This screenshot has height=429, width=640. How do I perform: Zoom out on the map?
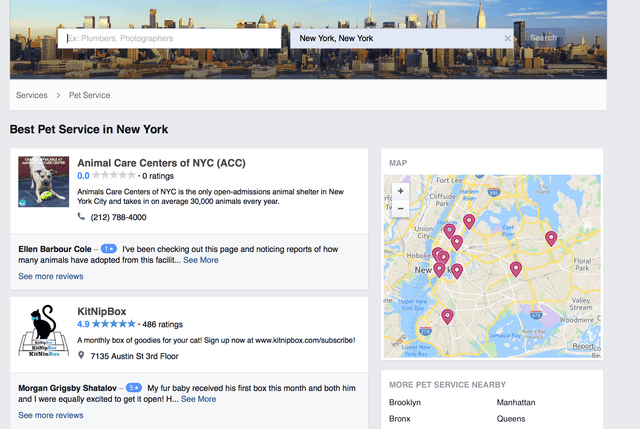click(400, 209)
